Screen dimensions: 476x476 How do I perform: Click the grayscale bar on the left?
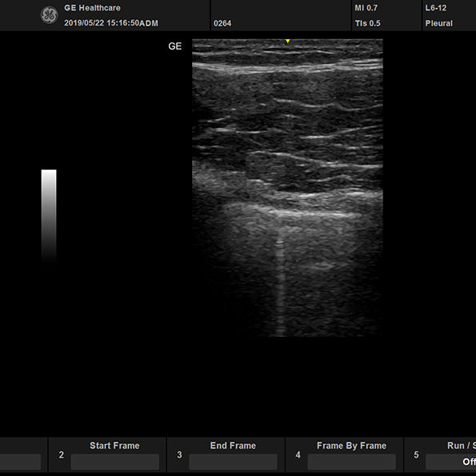click(49, 215)
